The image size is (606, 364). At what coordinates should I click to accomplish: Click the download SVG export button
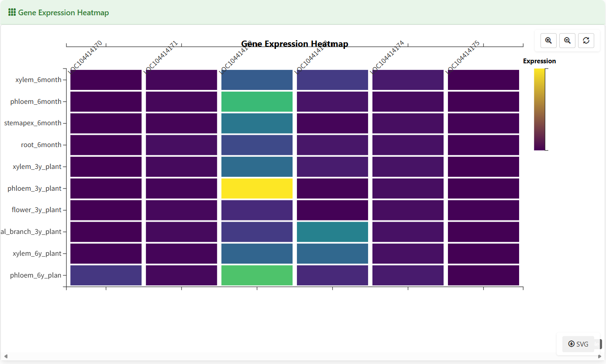coord(578,344)
